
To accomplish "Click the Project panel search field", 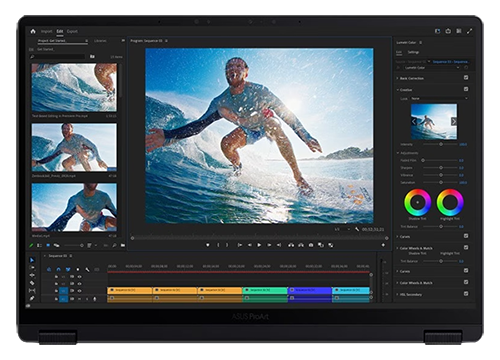I will click(x=57, y=57).
